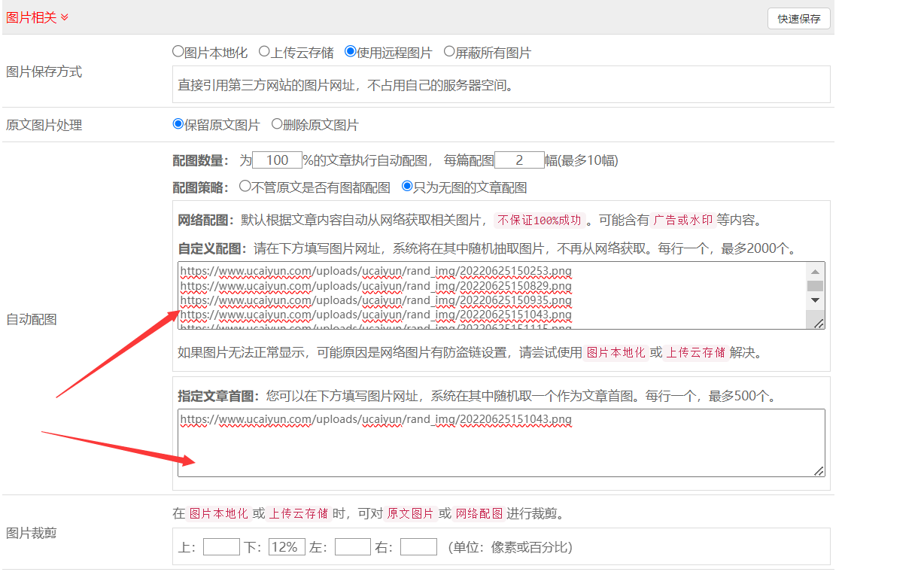The width and height of the screenshot is (924, 578).
Task: Click the images-per-article field showing 2
Action: pos(519,160)
